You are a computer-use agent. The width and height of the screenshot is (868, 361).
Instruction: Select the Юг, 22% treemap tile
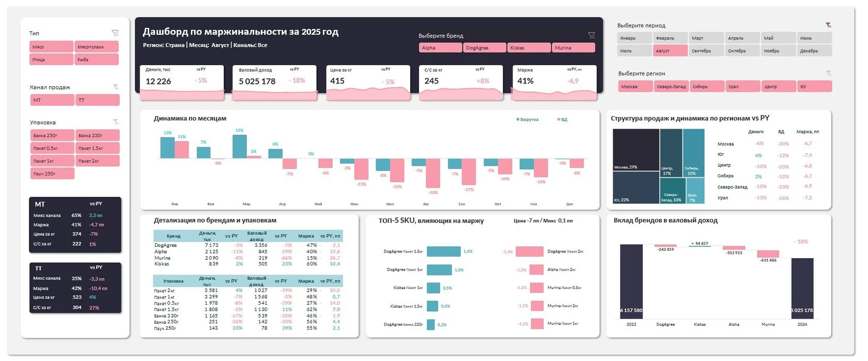(636, 187)
